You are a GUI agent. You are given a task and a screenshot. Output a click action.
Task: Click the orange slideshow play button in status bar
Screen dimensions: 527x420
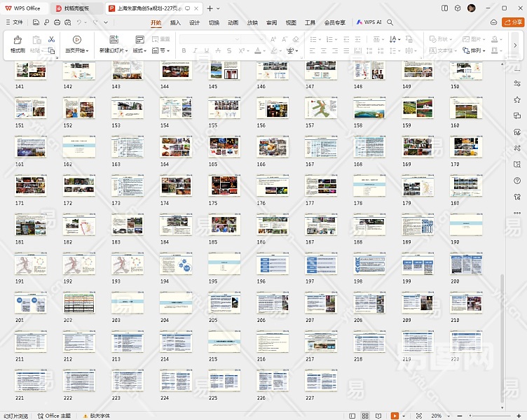[x=395, y=415]
